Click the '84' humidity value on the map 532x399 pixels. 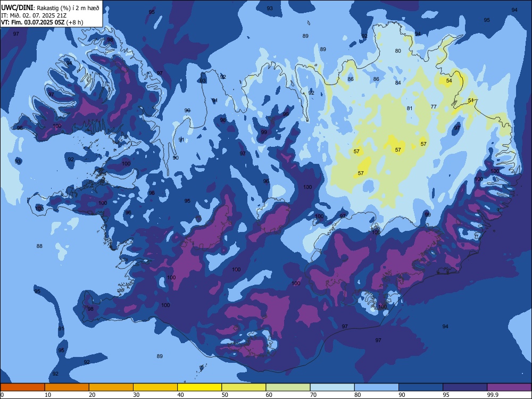[x=398, y=82]
